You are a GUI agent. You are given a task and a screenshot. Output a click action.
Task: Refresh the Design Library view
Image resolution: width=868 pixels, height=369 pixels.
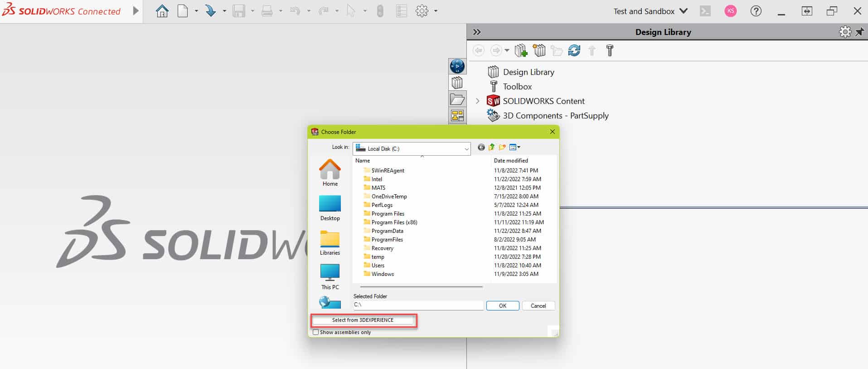tap(574, 50)
